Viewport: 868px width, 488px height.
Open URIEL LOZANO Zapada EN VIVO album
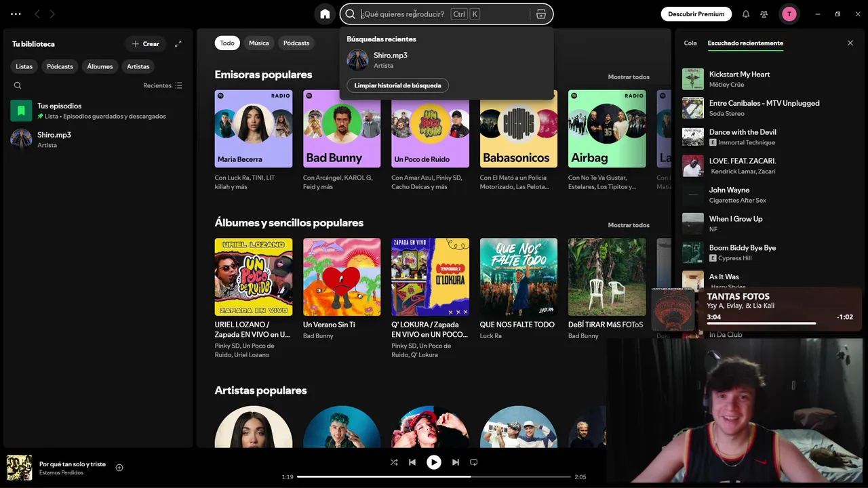(254, 299)
